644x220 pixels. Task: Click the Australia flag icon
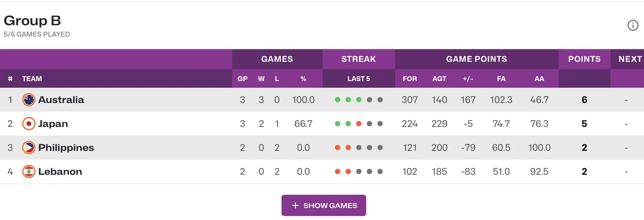29,100
